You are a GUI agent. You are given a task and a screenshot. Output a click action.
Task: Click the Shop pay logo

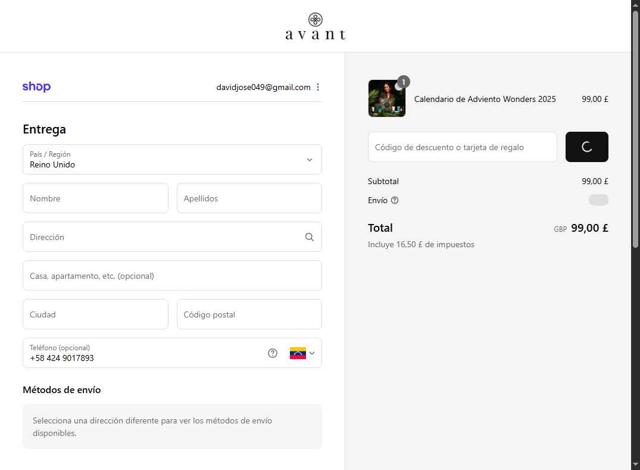coord(37,86)
